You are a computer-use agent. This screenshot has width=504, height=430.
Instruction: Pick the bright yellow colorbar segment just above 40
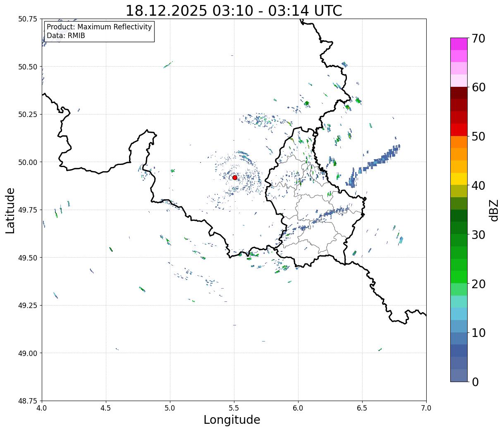[x=459, y=179]
